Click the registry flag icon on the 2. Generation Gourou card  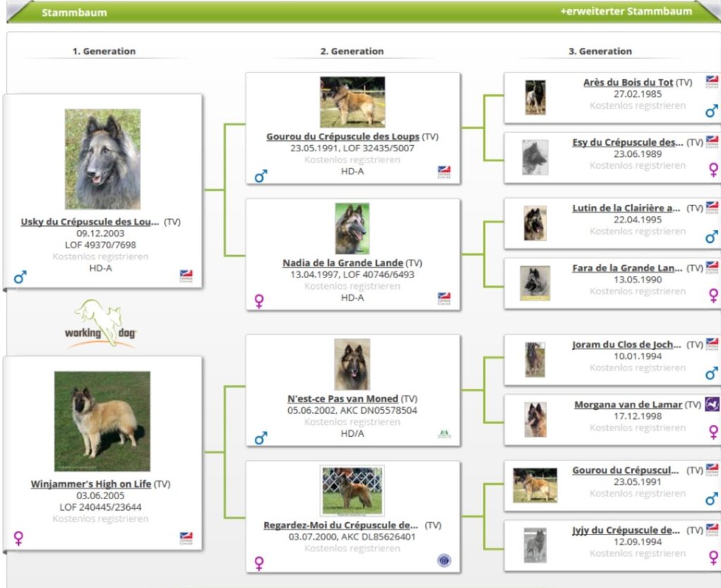444,172
